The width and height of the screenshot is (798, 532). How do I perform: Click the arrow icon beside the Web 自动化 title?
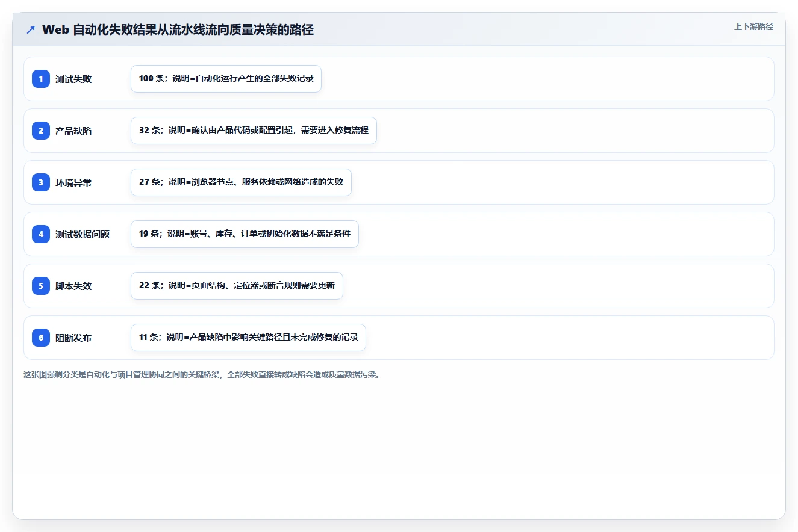click(31, 29)
